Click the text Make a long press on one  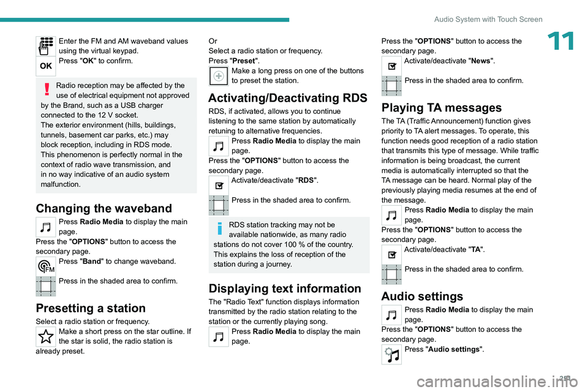point(298,76)
